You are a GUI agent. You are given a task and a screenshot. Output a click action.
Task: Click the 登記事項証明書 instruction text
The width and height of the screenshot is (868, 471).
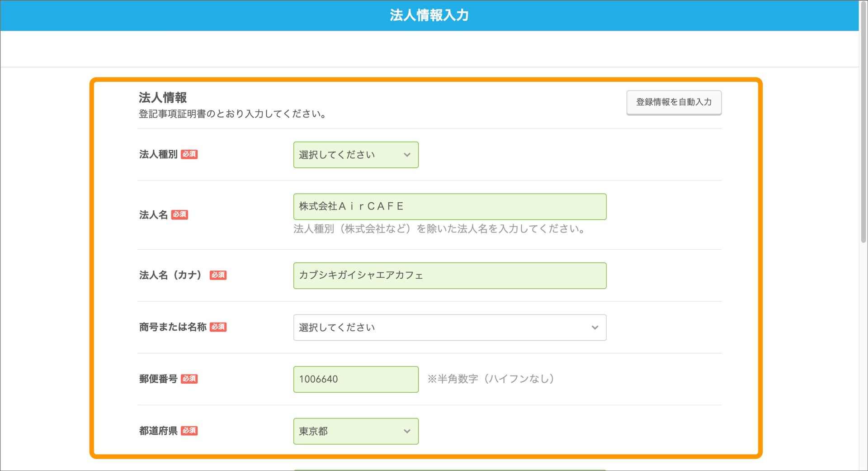pyautogui.click(x=231, y=114)
